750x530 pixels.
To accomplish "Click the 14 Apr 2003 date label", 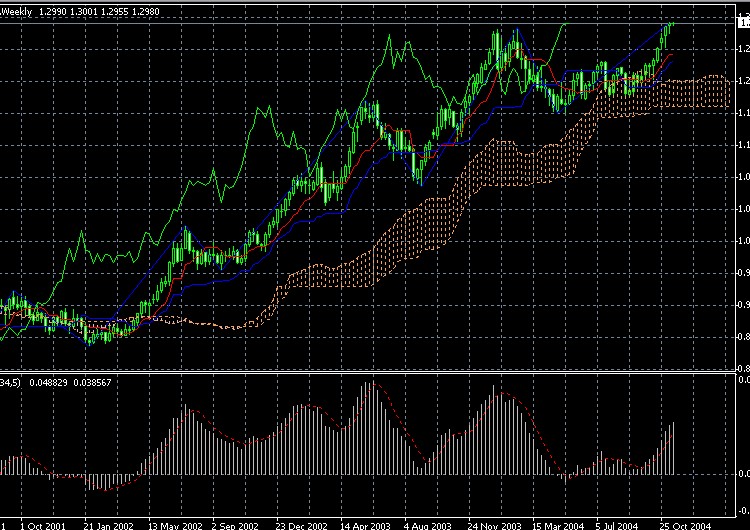I will click(x=367, y=524).
